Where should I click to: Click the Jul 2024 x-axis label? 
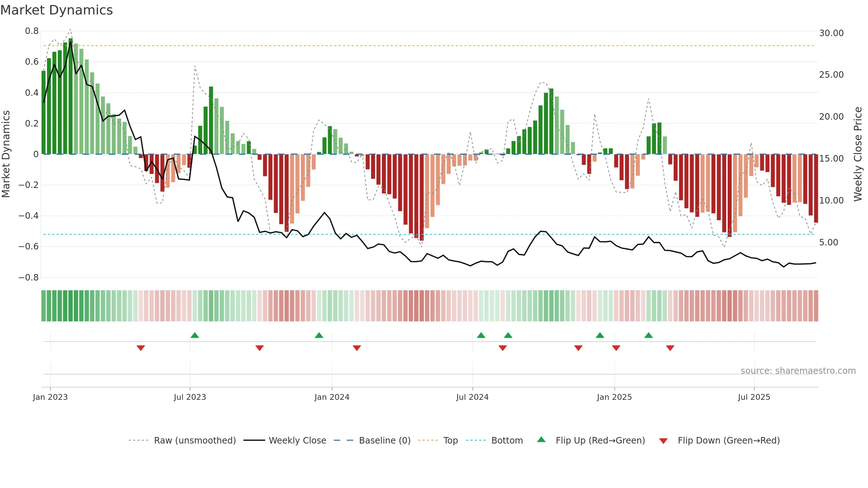[x=472, y=397]
